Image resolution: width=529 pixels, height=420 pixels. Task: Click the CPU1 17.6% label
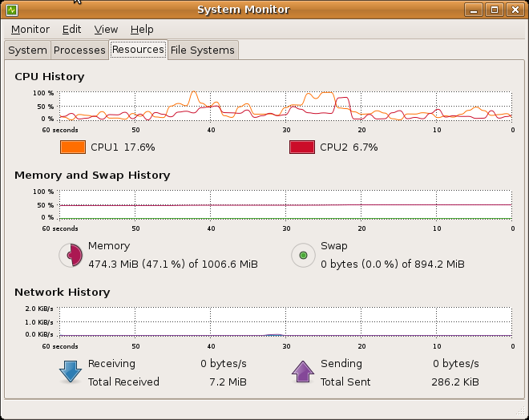click(x=123, y=147)
